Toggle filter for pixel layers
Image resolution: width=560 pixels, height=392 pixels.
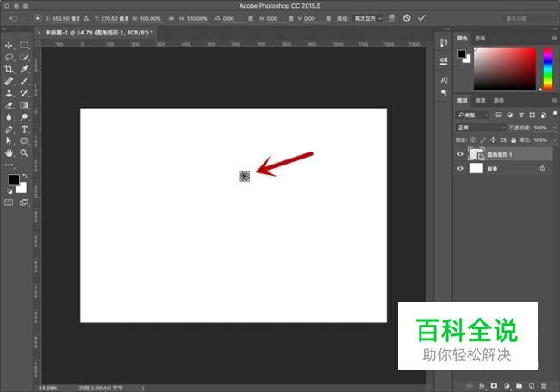[x=499, y=115]
